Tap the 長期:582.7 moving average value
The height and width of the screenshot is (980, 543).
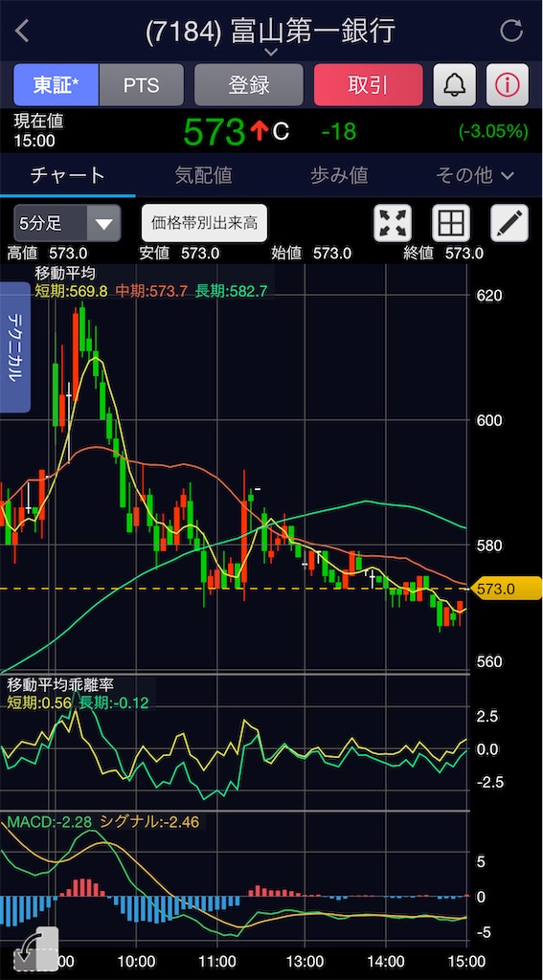pyautogui.click(x=232, y=291)
